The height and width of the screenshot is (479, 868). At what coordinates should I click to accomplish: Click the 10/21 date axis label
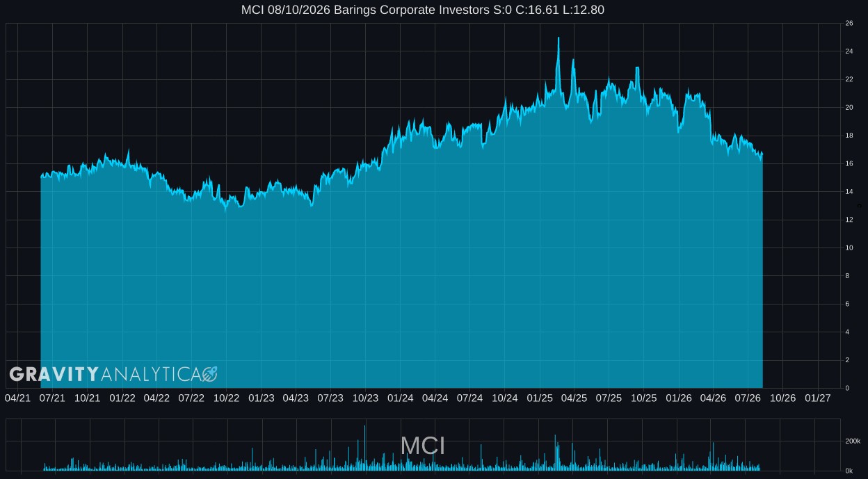pyautogui.click(x=87, y=398)
